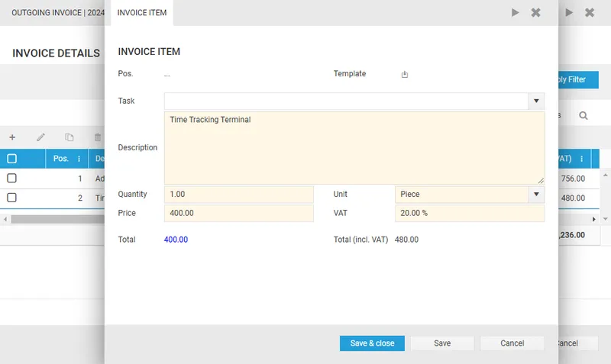Viewport: 611px width, 364px height.
Task: Click the Template load icon
Action: 405,74
